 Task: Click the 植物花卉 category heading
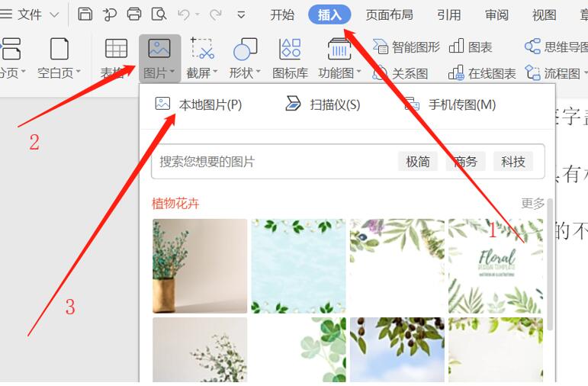[x=175, y=204]
